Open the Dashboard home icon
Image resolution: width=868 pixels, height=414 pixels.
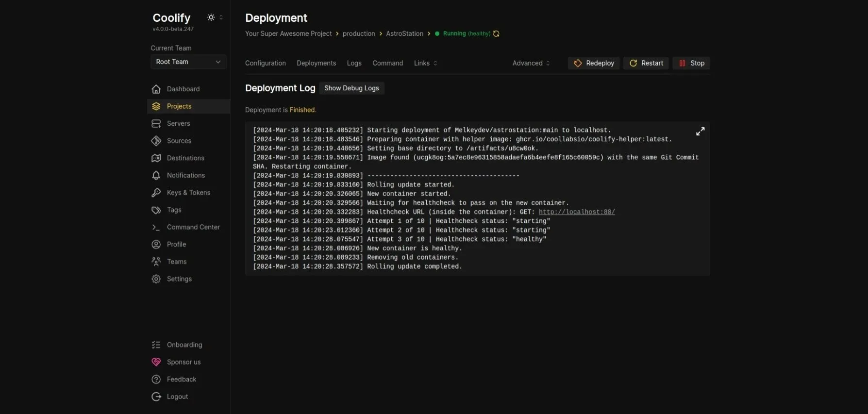tap(156, 89)
